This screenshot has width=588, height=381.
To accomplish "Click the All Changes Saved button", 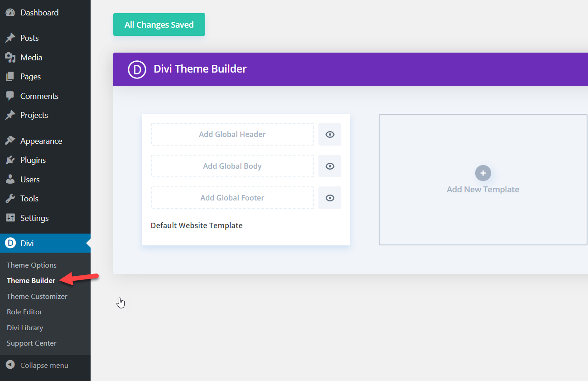I will (x=159, y=24).
